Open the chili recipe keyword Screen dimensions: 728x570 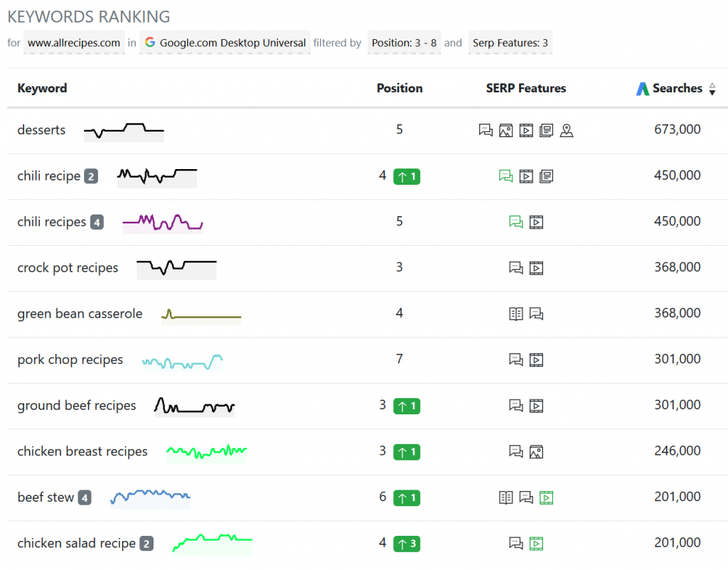coord(49,176)
